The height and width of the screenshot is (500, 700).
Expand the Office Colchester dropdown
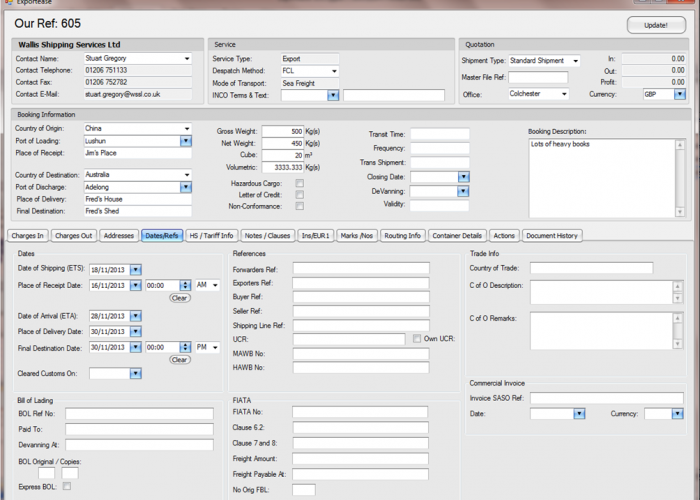pos(564,94)
